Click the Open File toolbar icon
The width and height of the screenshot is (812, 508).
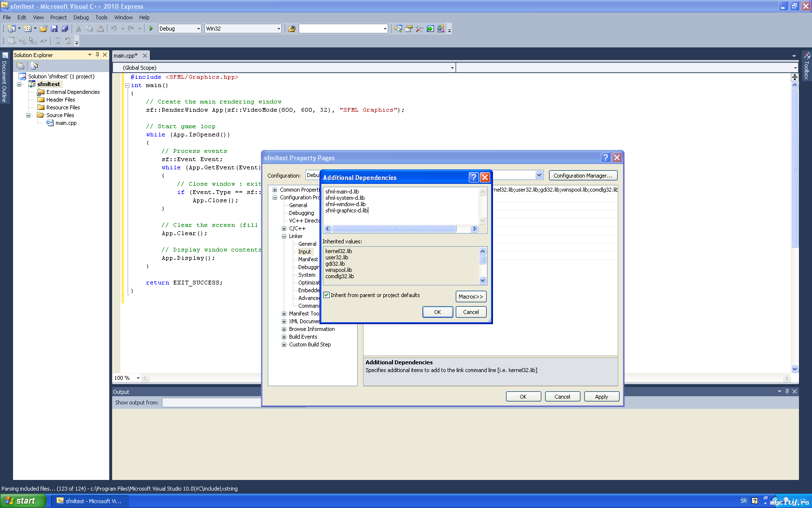click(x=43, y=29)
